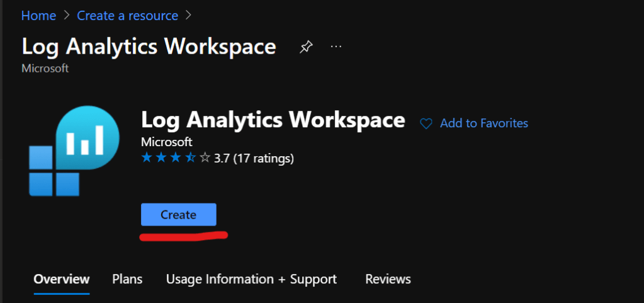Click the Create button
The height and width of the screenshot is (303, 644).
click(179, 215)
